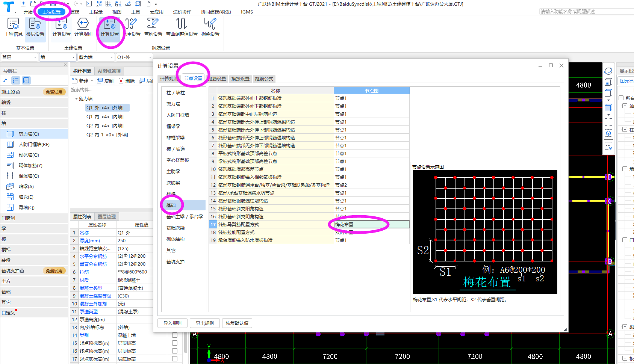Select Q1-内 <4> [内墙] component
The width and height of the screenshot is (634, 364).
(x=105, y=117)
